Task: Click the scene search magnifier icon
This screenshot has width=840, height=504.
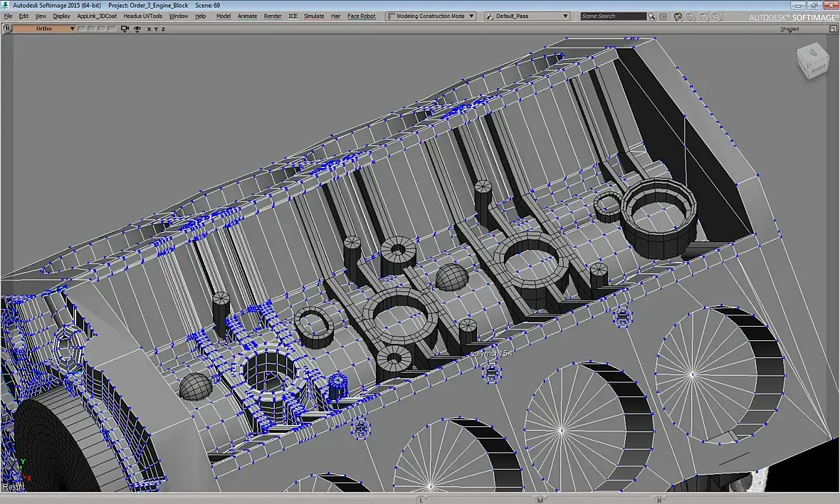Action: point(652,16)
